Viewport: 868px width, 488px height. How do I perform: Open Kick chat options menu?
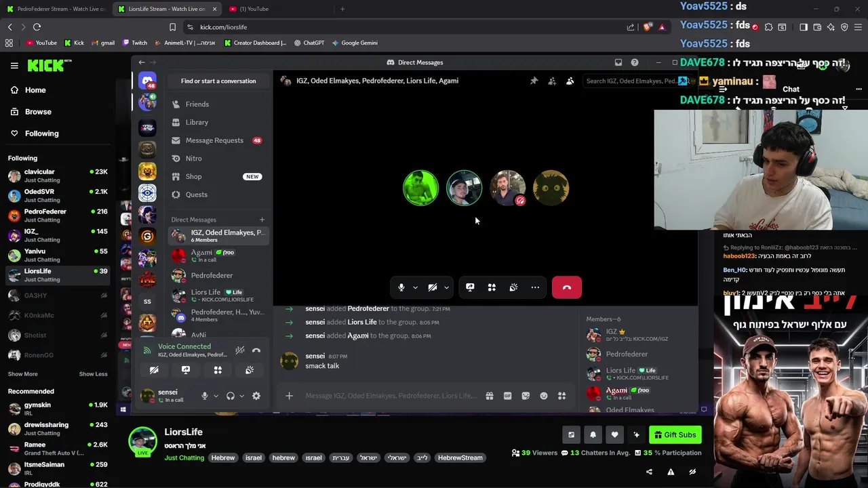[x=859, y=89]
